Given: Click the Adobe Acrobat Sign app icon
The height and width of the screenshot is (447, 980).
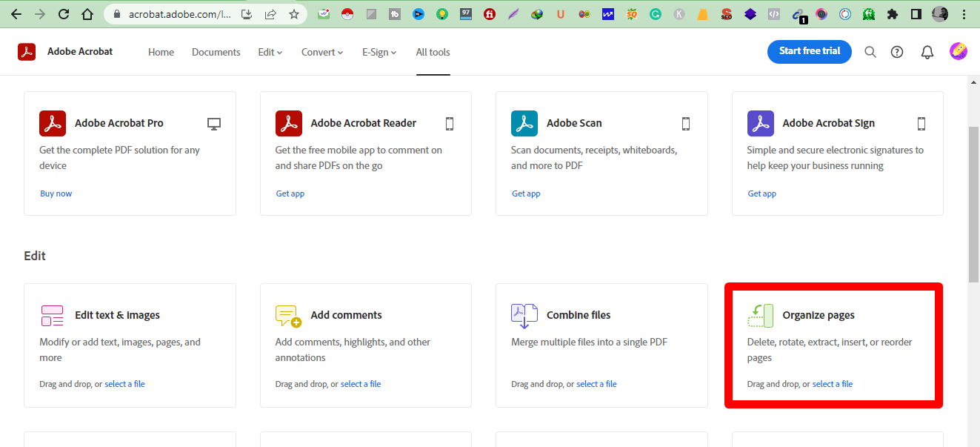Looking at the screenshot, I should click(x=761, y=123).
